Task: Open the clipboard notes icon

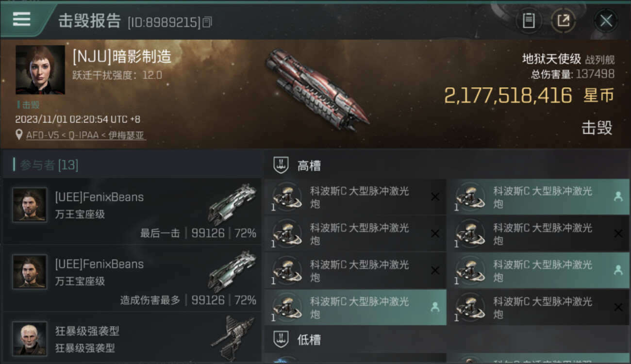Action: 529,20
